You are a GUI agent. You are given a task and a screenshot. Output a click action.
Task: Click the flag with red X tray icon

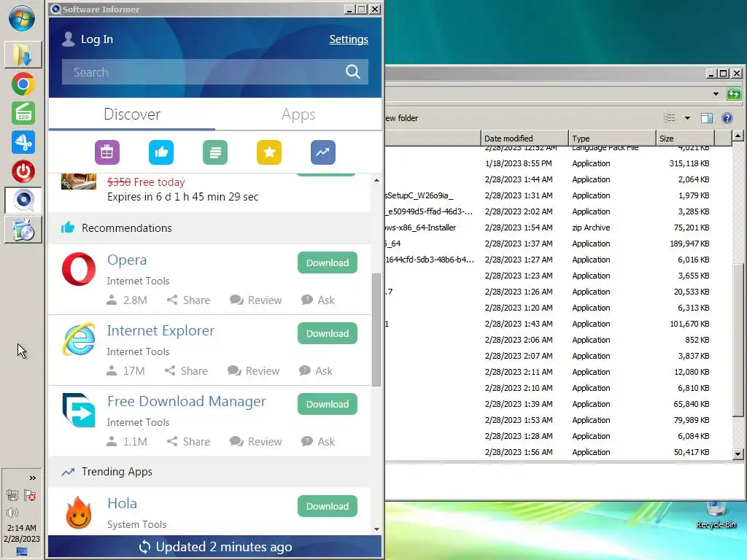pos(30,495)
